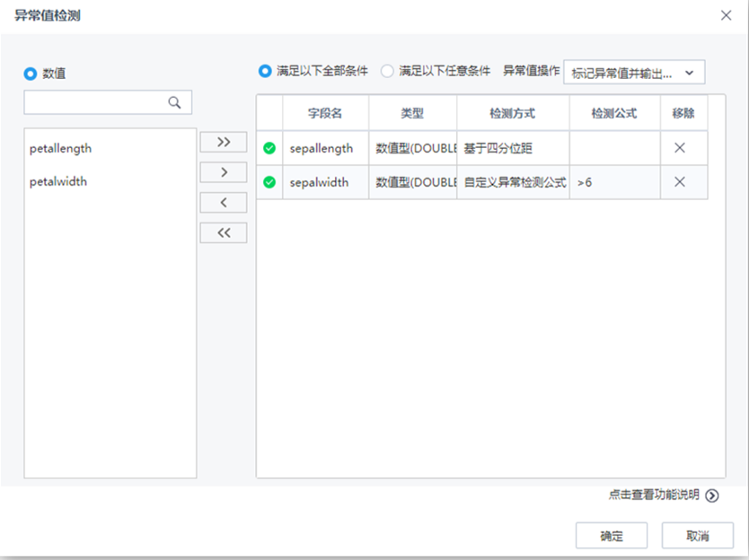Click the search magnifier icon
The width and height of the screenshot is (749, 560).
pos(175,101)
